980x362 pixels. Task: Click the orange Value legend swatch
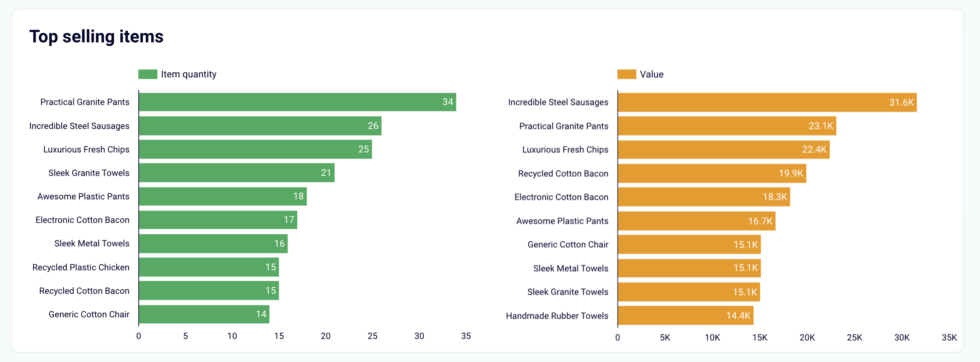pyautogui.click(x=627, y=74)
